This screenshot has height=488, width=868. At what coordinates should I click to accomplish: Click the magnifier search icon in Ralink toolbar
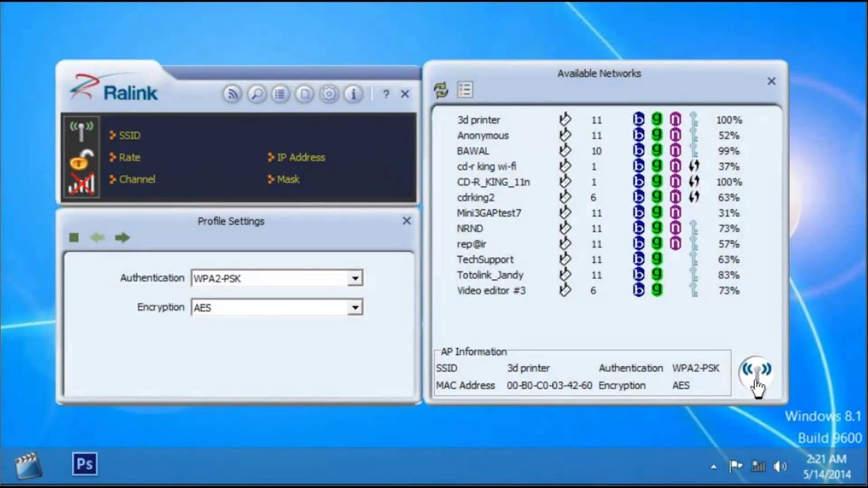256,94
